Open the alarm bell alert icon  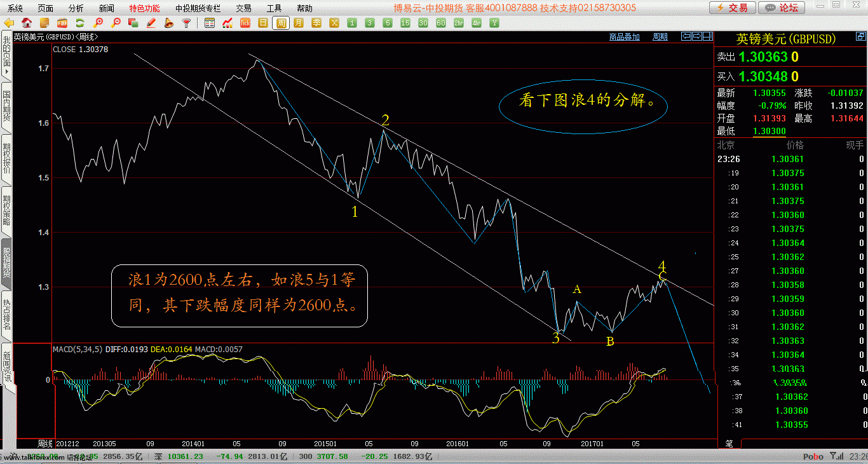168,23
